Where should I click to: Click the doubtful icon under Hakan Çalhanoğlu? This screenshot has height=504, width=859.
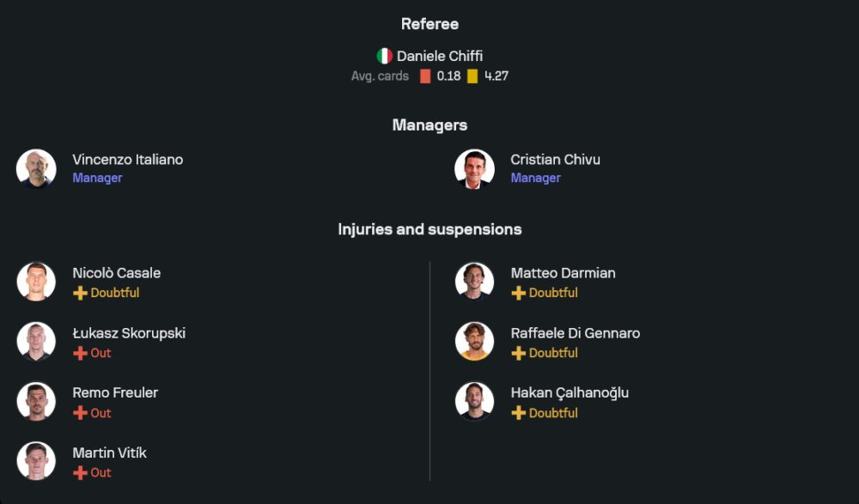[x=518, y=413]
